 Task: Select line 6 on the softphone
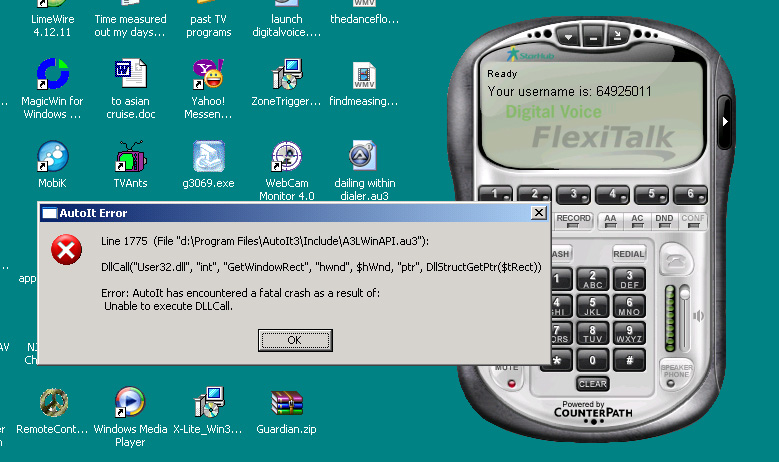coord(690,195)
